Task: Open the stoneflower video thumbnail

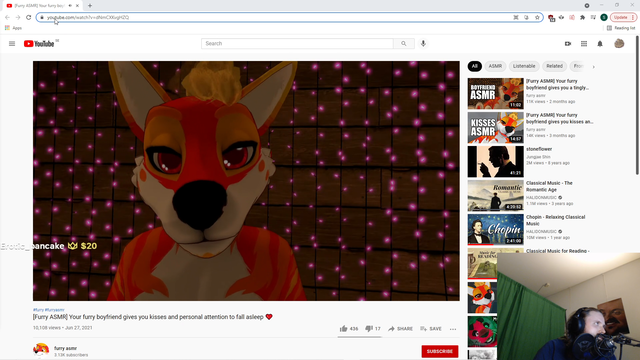Action: coord(496,162)
